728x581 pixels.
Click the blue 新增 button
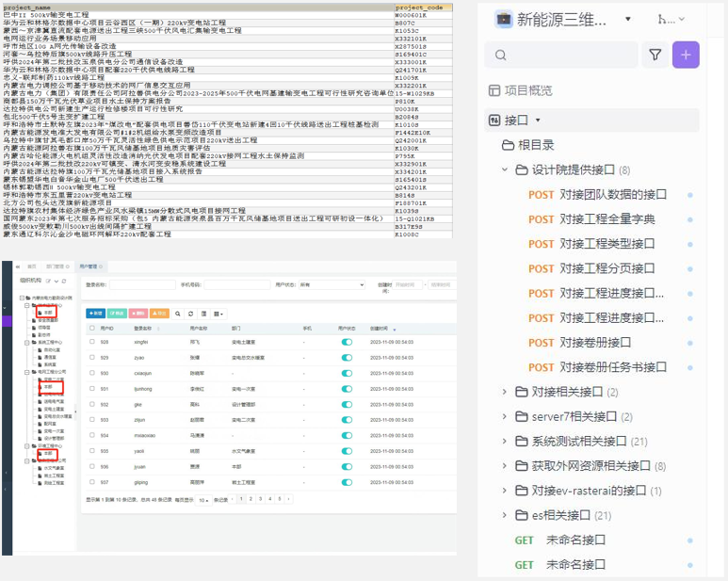95,314
